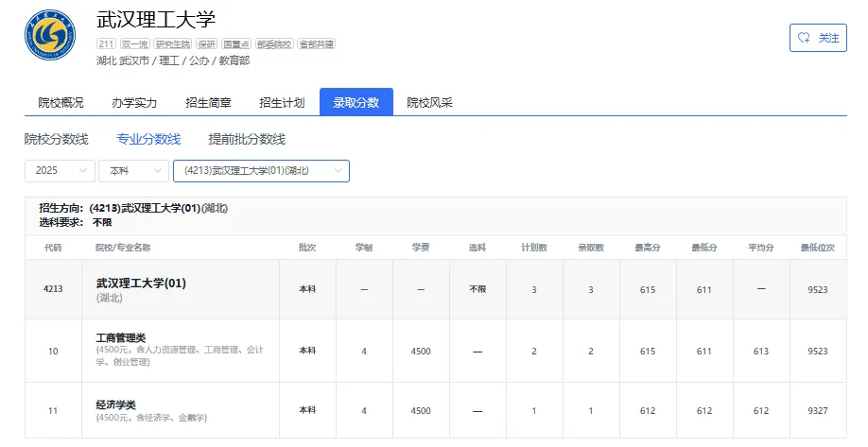Click lowest rank 9327 cell
This screenshot has height=447, width=868.
click(818, 410)
